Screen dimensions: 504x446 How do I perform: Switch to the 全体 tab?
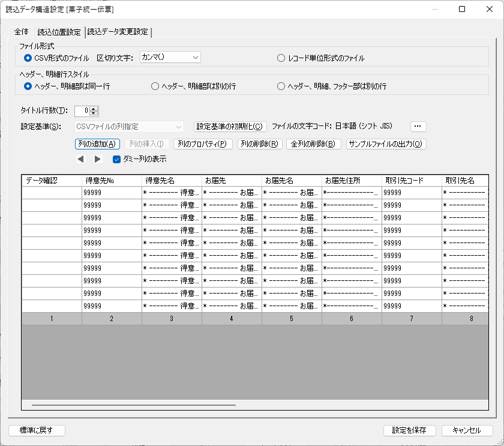pos(22,32)
